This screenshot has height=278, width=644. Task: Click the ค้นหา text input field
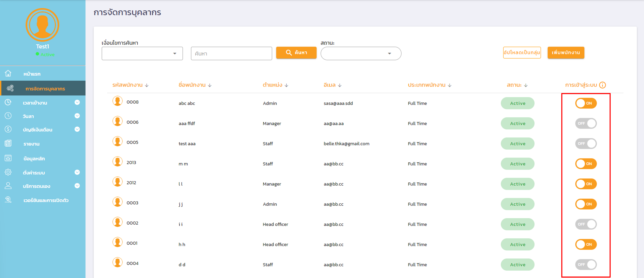[231, 54]
